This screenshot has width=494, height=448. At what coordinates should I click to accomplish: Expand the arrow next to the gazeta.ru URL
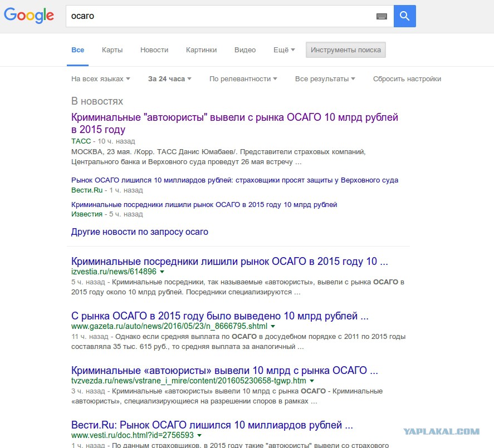273,326
